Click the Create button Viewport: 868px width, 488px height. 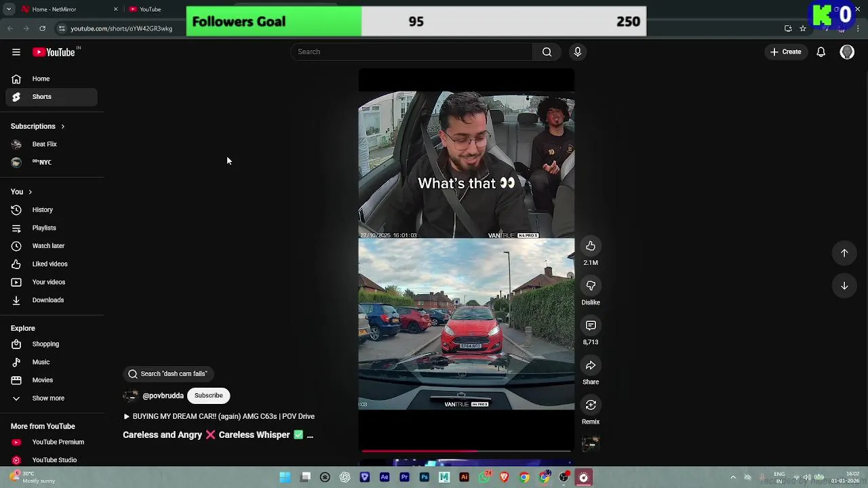pos(785,52)
